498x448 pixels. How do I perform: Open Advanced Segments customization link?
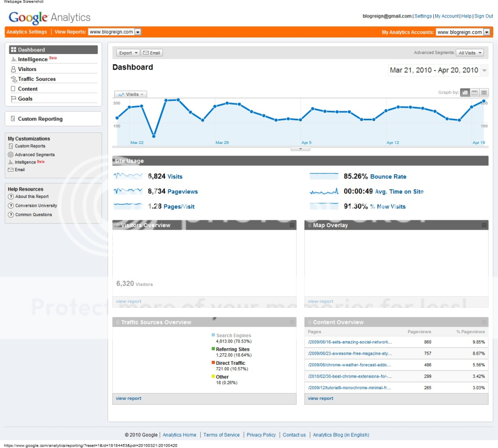click(35, 155)
